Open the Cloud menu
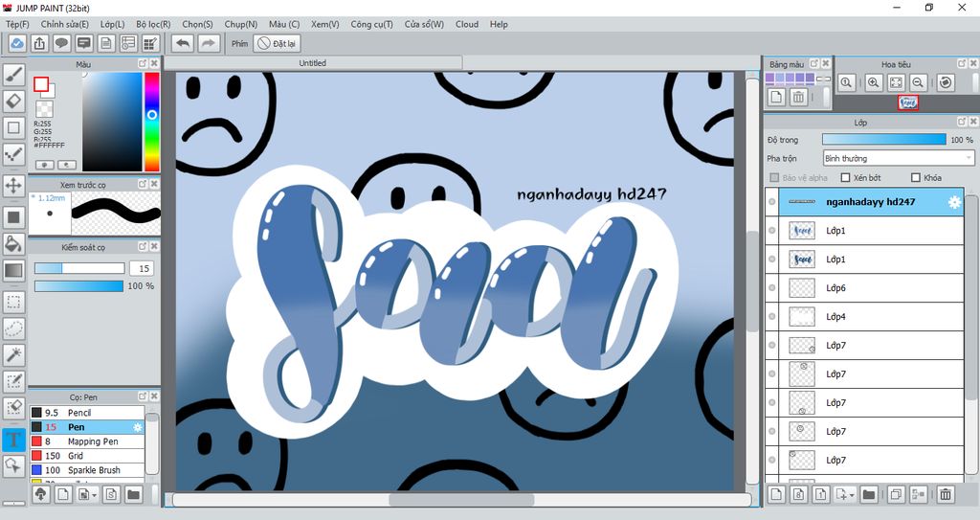 coord(467,24)
